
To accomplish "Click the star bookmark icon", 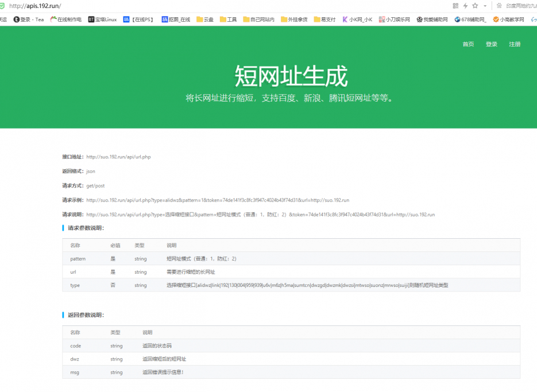I will tap(475, 6).
